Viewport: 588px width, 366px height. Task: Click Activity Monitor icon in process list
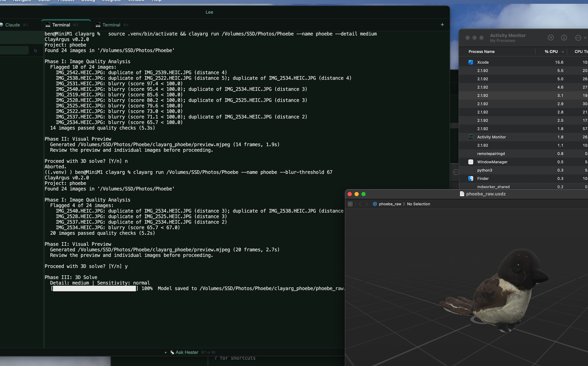[x=471, y=137]
